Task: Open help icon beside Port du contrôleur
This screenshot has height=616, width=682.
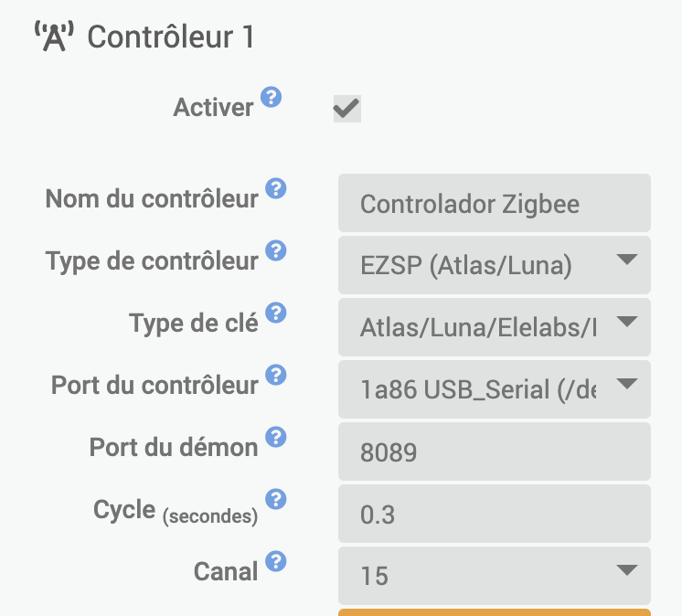Action: point(276,375)
